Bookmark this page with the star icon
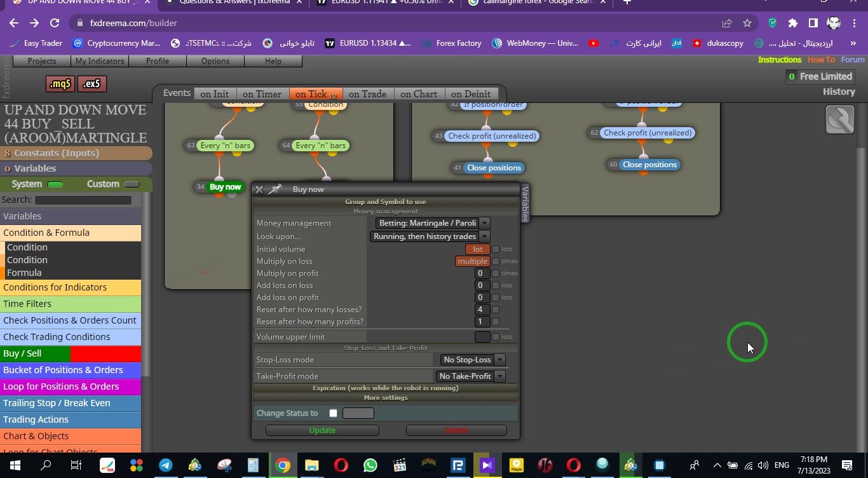The width and height of the screenshot is (868, 478). [747, 23]
